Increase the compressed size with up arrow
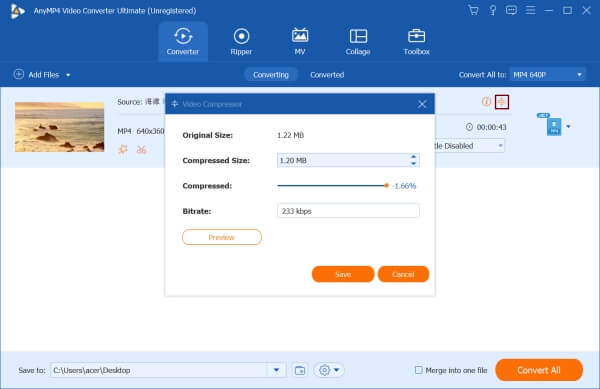 413,157
